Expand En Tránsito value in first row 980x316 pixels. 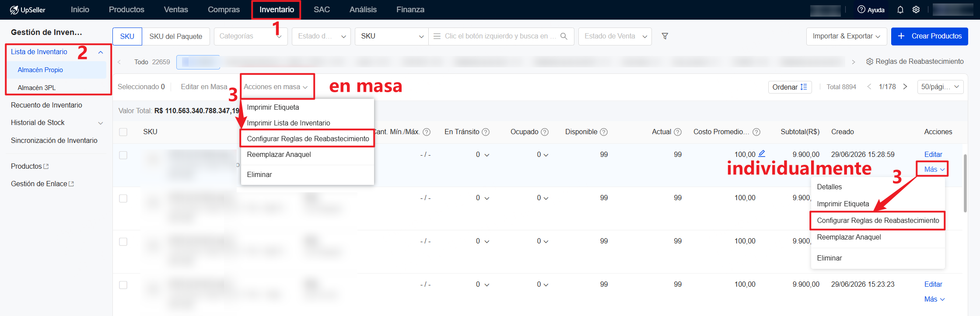point(487,155)
